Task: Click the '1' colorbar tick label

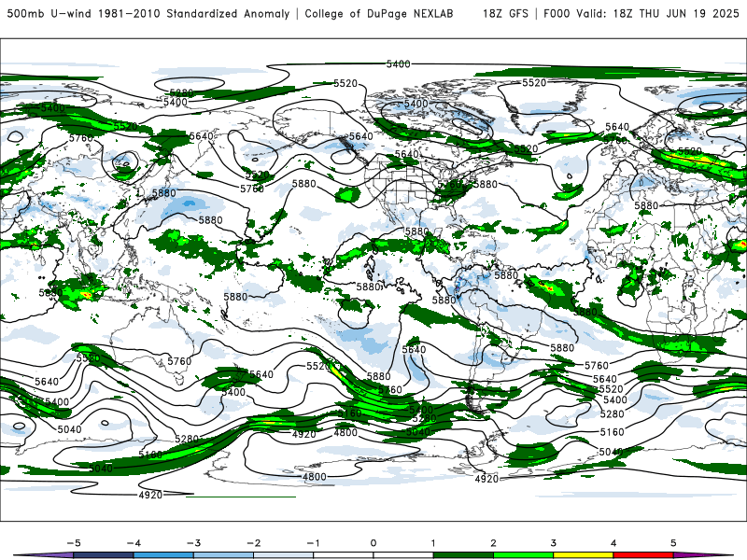Action: point(433,543)
